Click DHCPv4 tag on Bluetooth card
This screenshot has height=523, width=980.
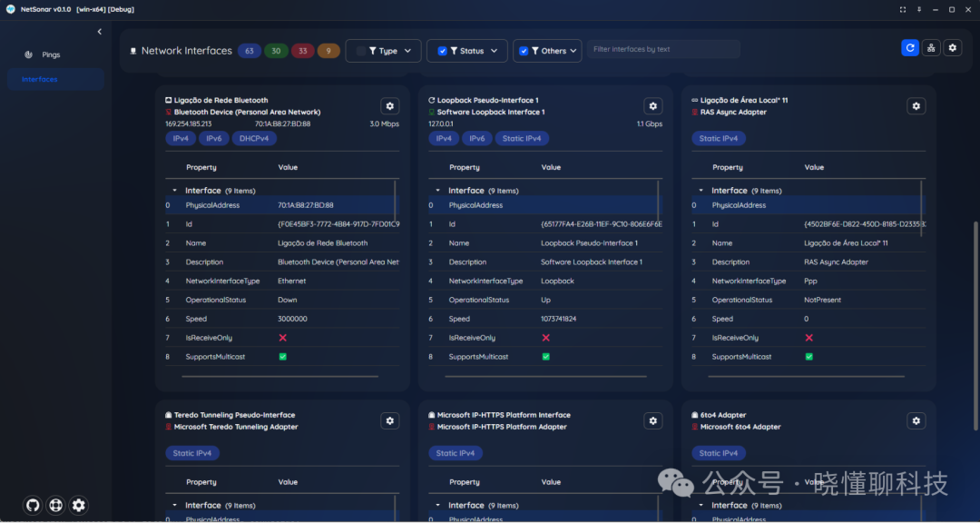pyautogui.click(x=254, y=139)
